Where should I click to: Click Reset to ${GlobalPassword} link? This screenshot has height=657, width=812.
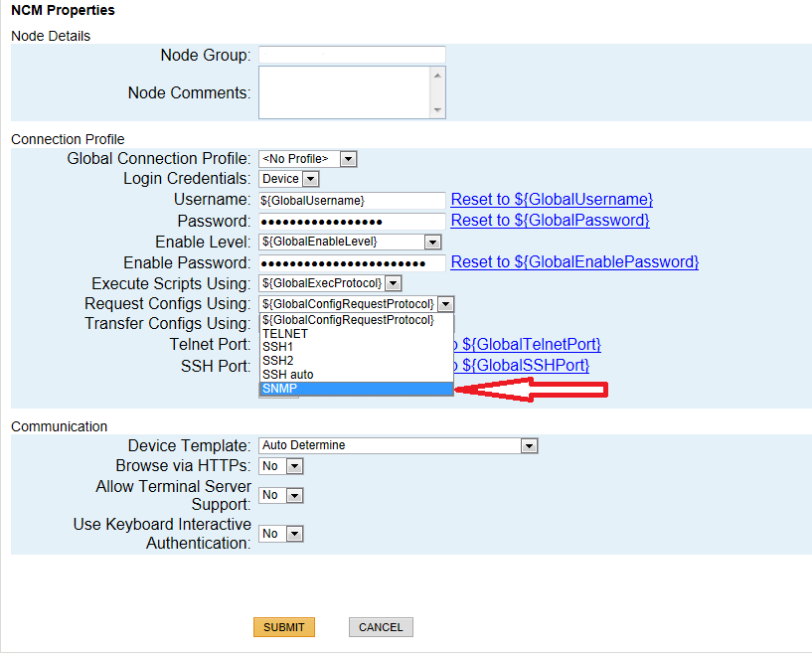click(550, 220)
